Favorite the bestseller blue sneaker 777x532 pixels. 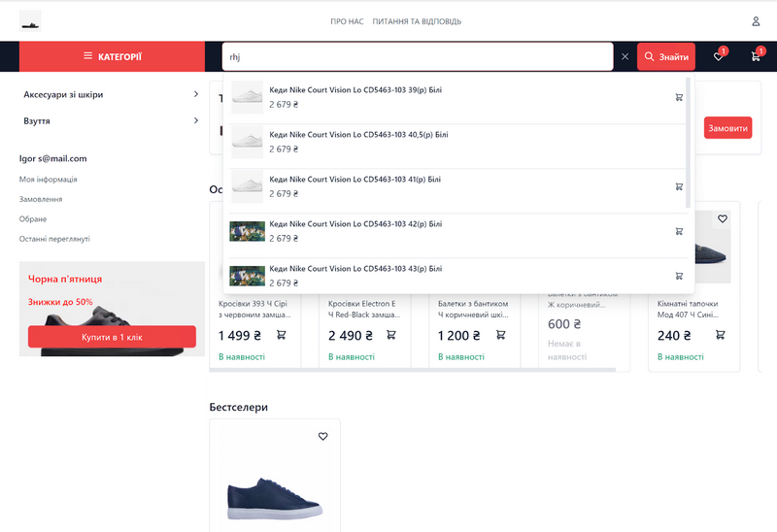(322, 436)
